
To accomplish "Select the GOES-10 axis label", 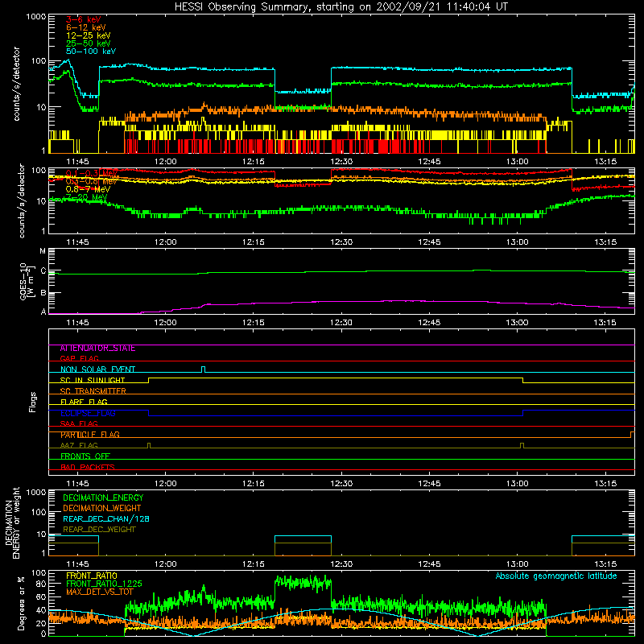I will [25, 281].
